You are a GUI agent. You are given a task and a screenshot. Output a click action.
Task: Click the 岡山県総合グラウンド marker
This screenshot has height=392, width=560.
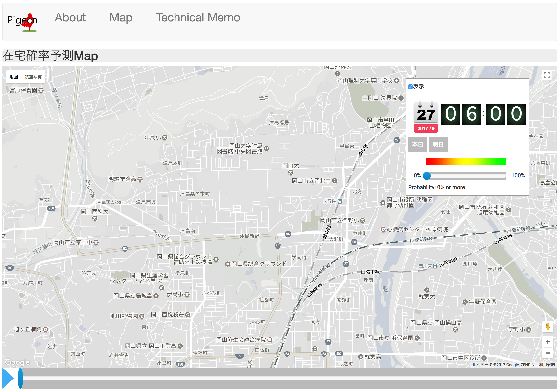[228, 264]
